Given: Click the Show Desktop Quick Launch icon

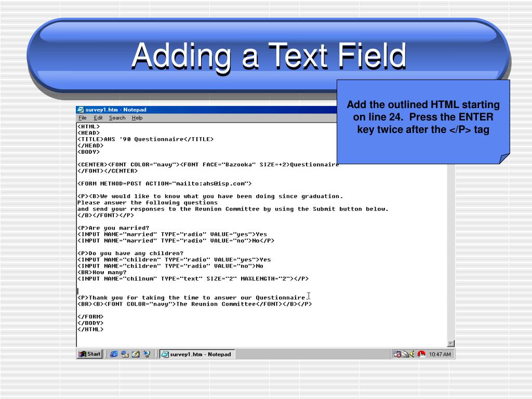Looking at the screenshot, I should [136, 354].
